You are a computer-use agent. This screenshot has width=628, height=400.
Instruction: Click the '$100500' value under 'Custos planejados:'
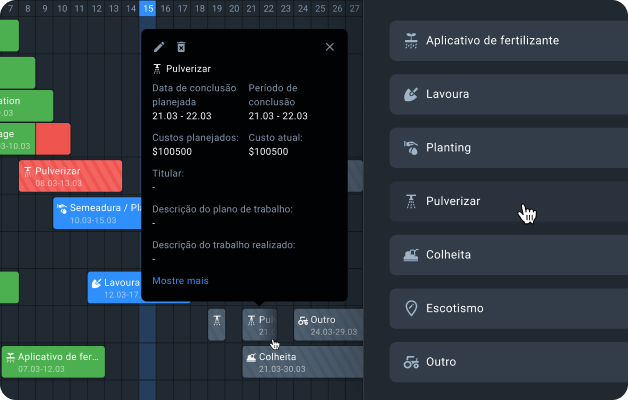click(172, 152)
